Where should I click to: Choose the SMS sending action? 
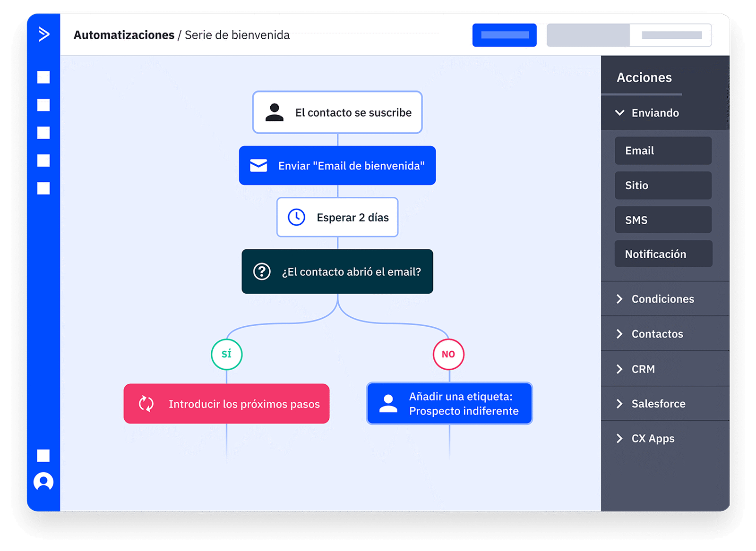point(663,220)
